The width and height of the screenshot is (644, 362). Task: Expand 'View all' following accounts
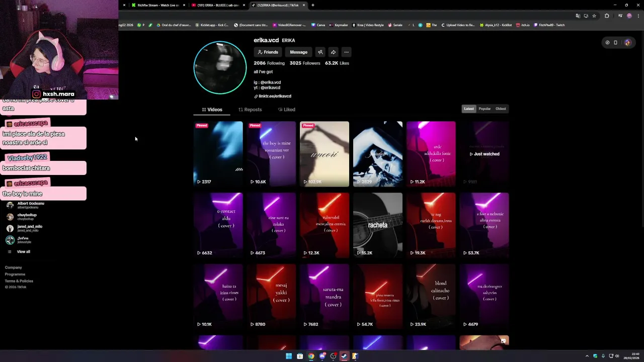click(x=19, y=251)
